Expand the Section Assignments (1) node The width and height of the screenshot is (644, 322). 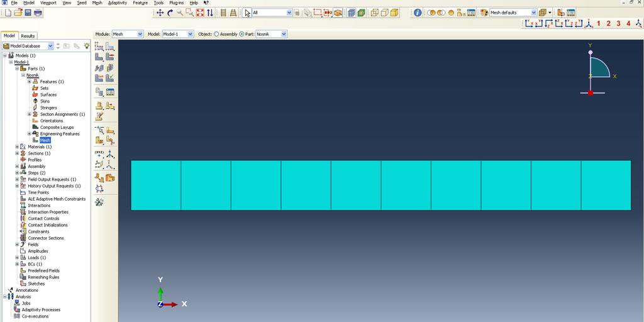(x=30, y=114)
